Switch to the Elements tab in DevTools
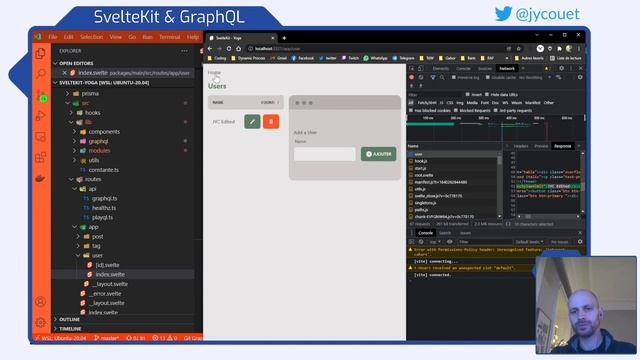 (x=440, y=69)
